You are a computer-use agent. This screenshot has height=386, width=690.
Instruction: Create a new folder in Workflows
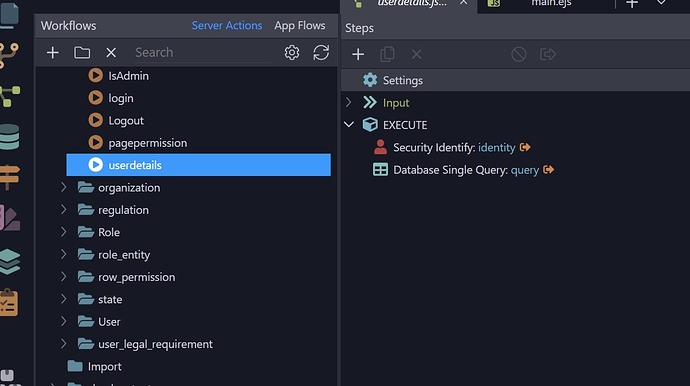82,53
